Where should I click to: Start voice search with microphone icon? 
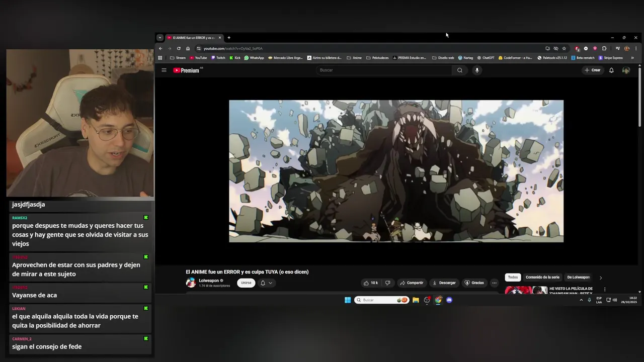477,70
